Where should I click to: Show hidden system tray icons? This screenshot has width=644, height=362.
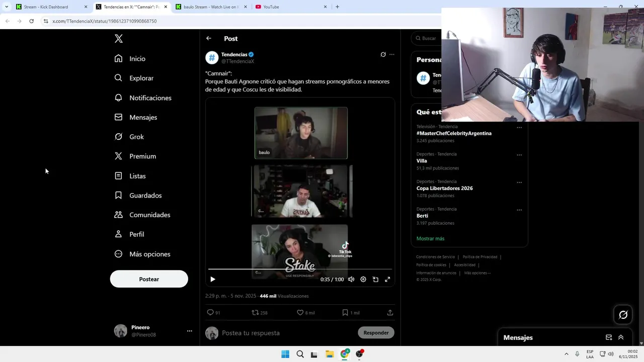566,354
